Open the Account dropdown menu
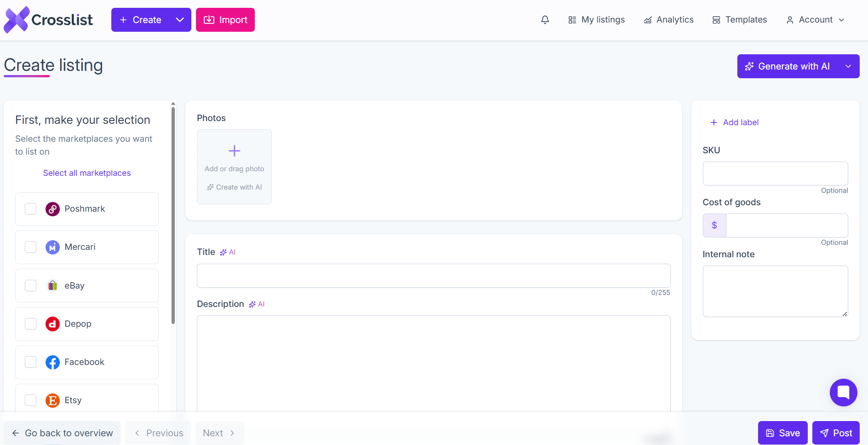This screenshot has width=868, height=445. pos(816,20)
